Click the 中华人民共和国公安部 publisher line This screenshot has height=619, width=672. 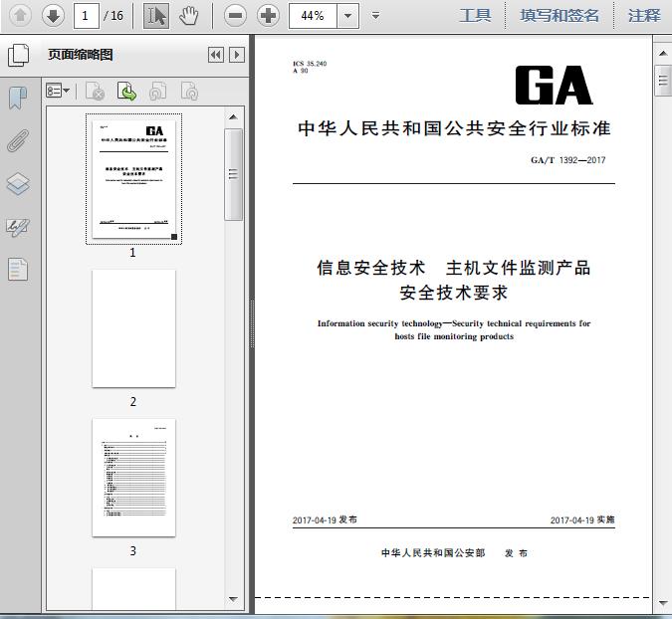pos(433,553)
